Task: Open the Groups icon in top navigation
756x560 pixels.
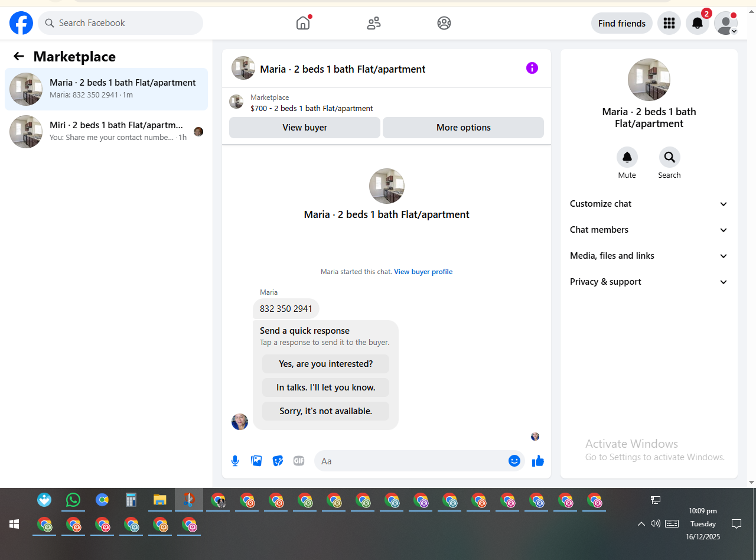Action: pos(444,23)
